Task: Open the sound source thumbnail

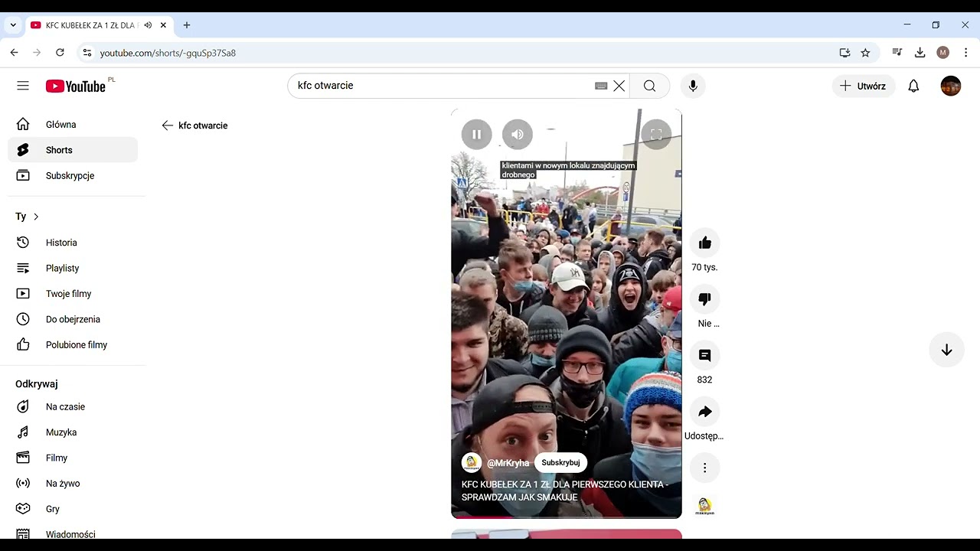Action: pyautogui.click(x=704, y=505)
